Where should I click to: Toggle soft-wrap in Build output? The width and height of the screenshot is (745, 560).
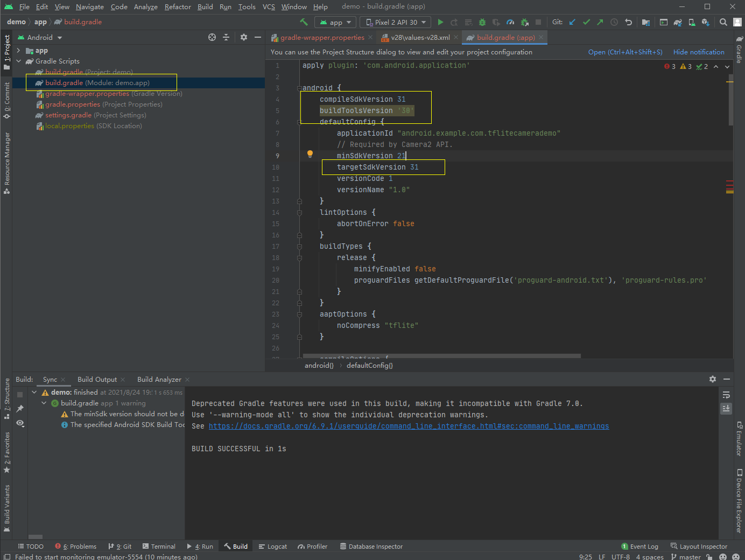726,395
